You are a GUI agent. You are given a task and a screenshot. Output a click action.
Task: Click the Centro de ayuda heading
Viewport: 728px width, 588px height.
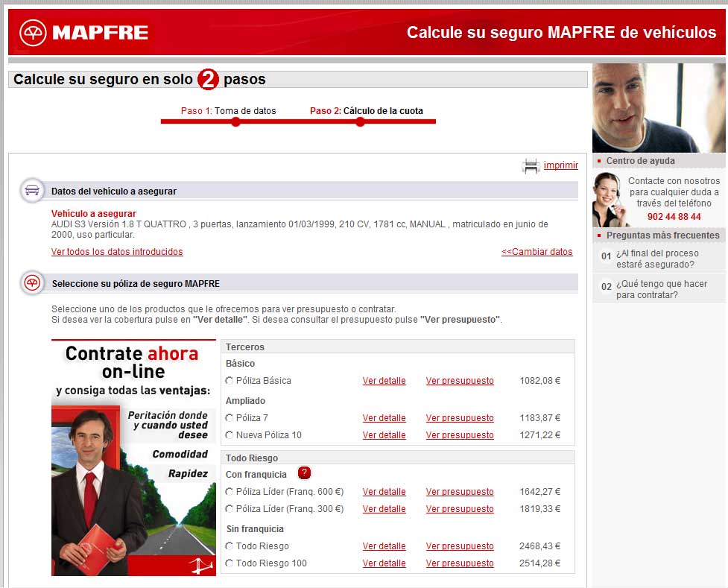640,161
